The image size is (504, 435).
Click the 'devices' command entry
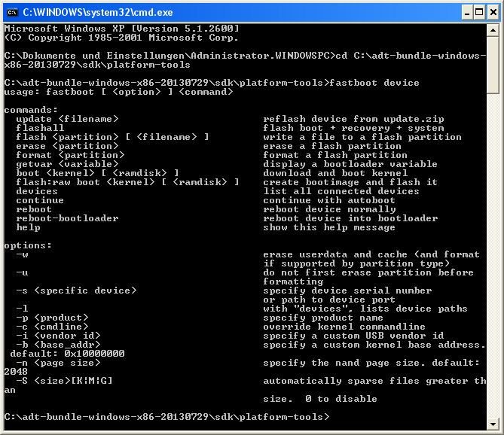tap(37, 191)
